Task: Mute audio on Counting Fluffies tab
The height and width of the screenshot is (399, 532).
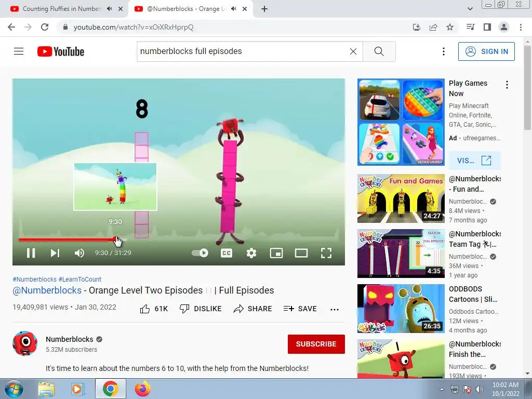Action: point(109,9)
